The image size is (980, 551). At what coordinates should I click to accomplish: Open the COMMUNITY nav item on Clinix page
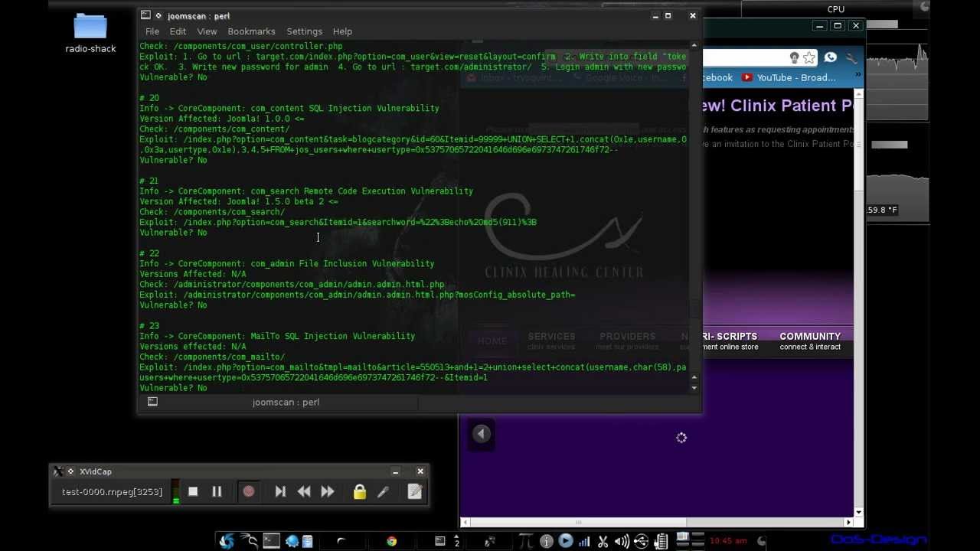tap(810, 341)
